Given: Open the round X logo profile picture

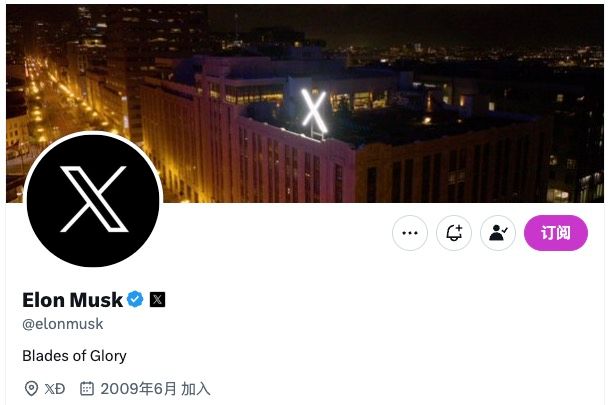Looking at the screenshot, I should [93, 199].
